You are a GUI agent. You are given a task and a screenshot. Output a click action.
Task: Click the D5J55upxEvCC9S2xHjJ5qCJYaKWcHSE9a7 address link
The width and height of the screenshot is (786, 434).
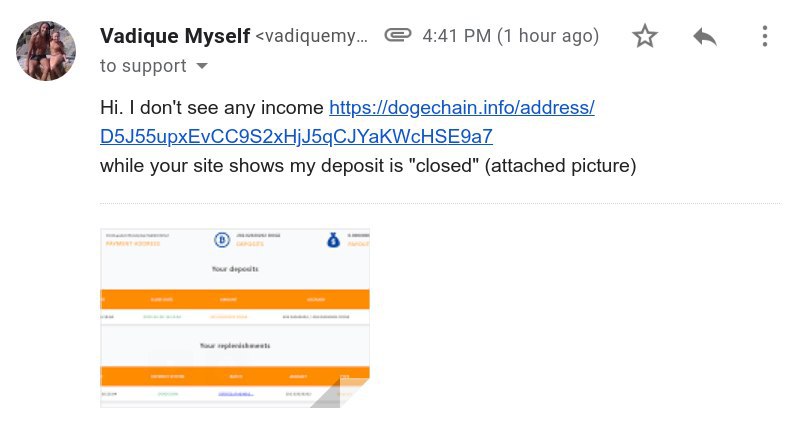click(296, 136)
